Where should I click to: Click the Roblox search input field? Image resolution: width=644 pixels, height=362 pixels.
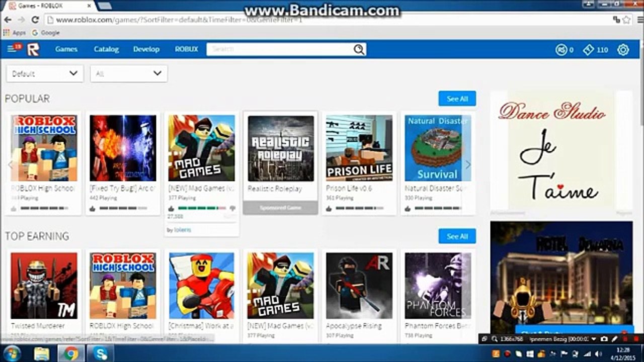point(280,49)
